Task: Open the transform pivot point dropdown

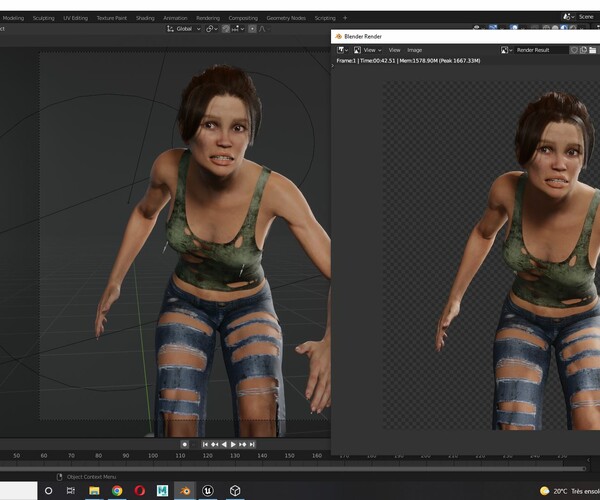Action: 212,29
